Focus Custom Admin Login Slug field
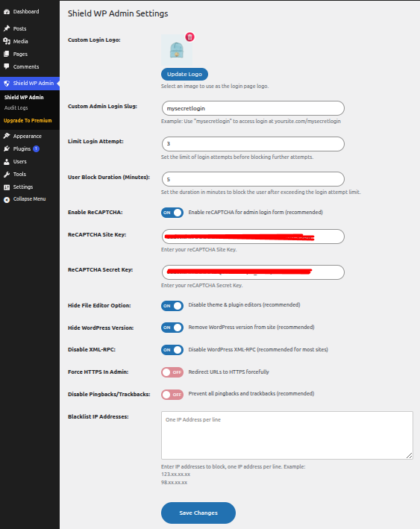The width and height of the screenshot is (420, 529). click(x=253, y=108)
